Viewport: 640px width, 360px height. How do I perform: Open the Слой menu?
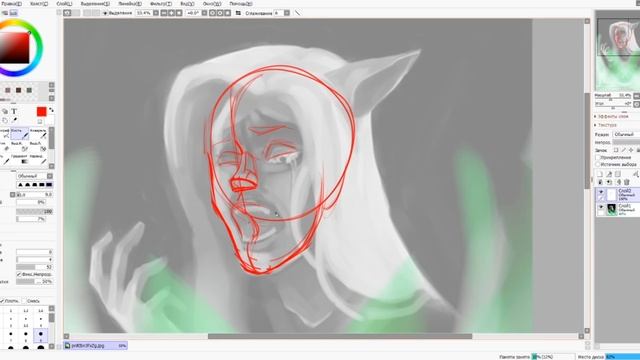coord(64,3)
